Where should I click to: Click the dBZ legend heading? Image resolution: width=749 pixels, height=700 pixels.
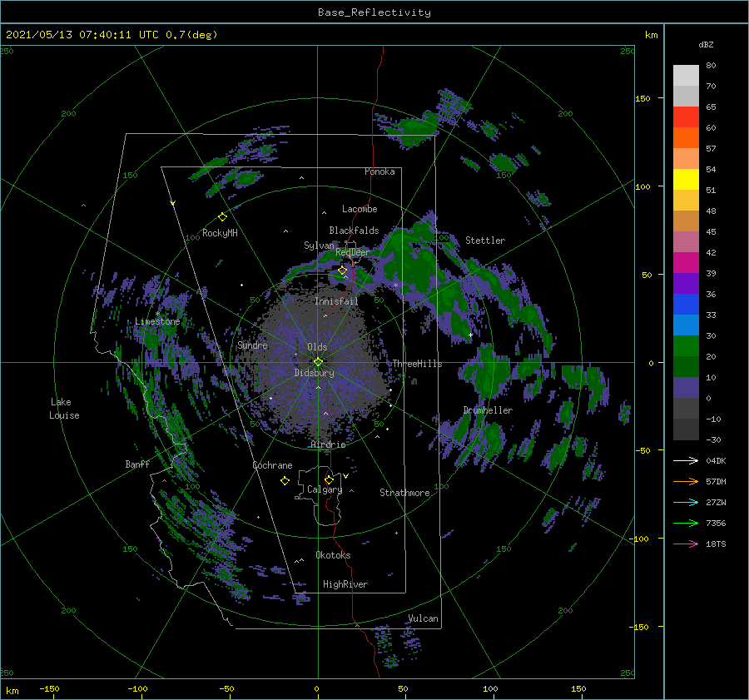(x=706, y=44)
